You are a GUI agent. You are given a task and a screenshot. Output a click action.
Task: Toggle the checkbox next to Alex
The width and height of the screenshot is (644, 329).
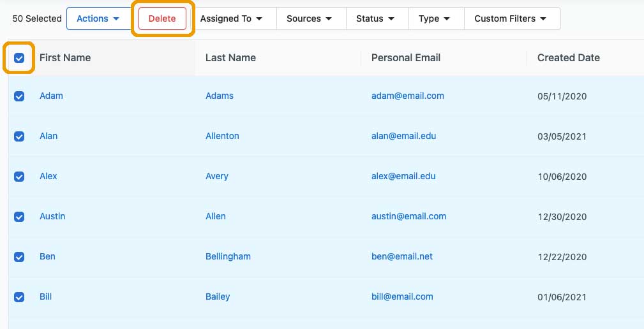tap(19, 177)
